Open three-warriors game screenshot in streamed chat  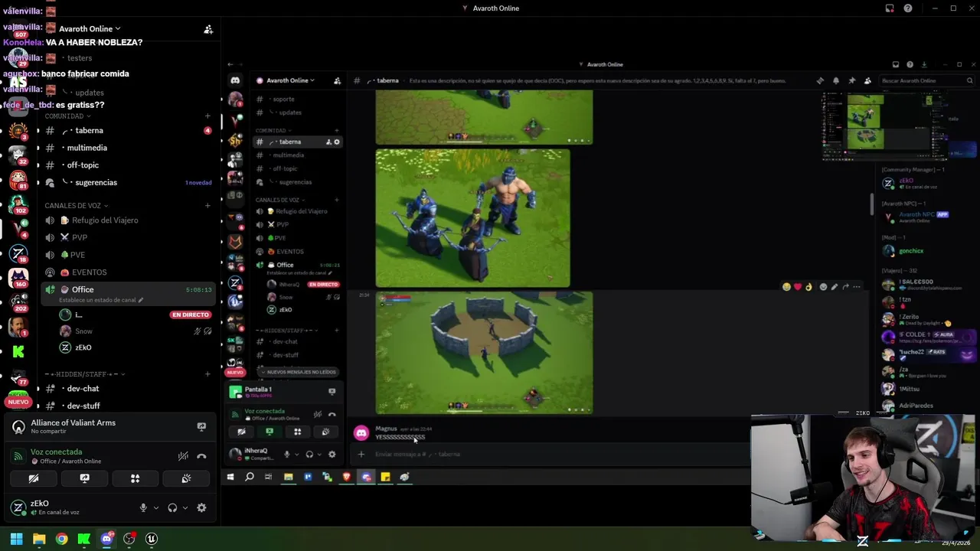[x=472, y=218]
